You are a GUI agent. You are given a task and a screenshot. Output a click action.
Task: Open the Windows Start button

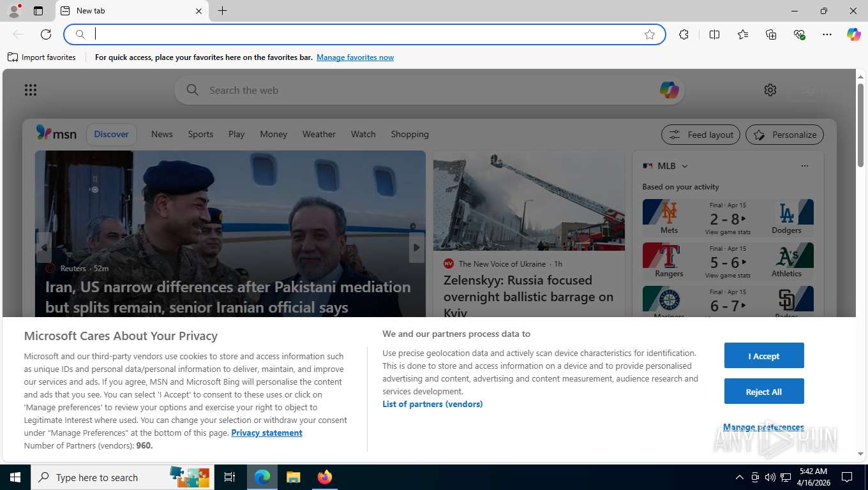[x=15, y=477]
